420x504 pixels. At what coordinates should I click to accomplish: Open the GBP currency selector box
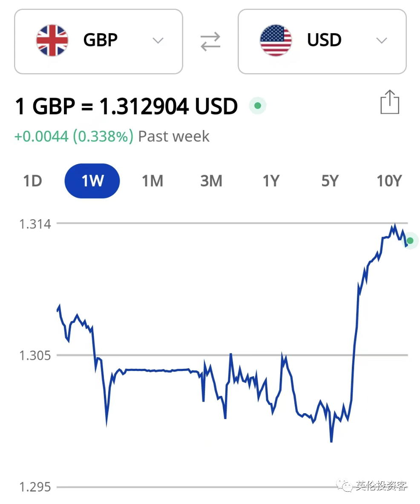(x=98, y=41)
